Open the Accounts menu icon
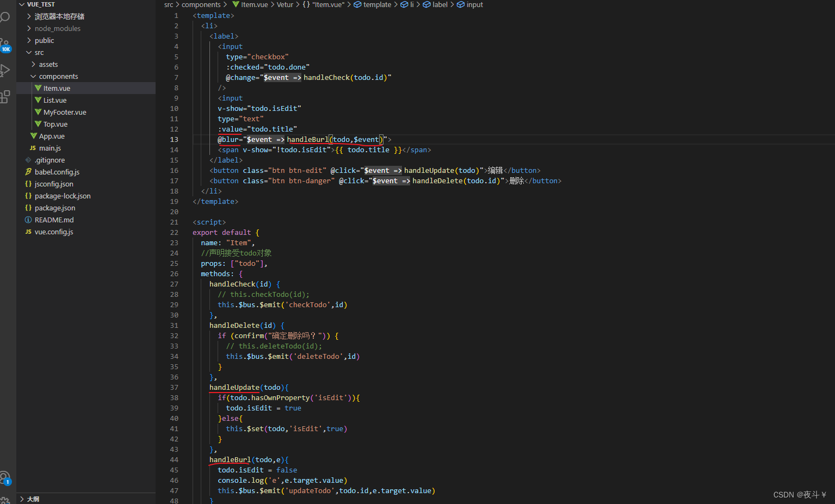This screenshot has width=835, height=504. tap(4, 478)
